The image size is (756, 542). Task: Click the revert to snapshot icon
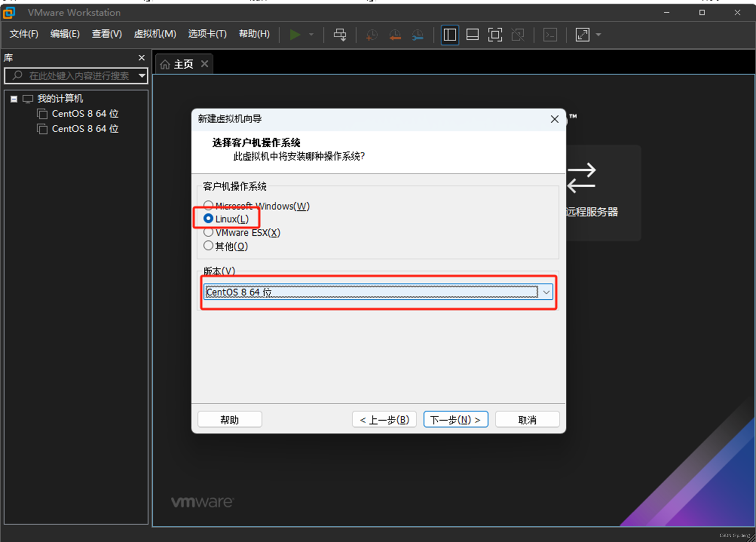395,35
